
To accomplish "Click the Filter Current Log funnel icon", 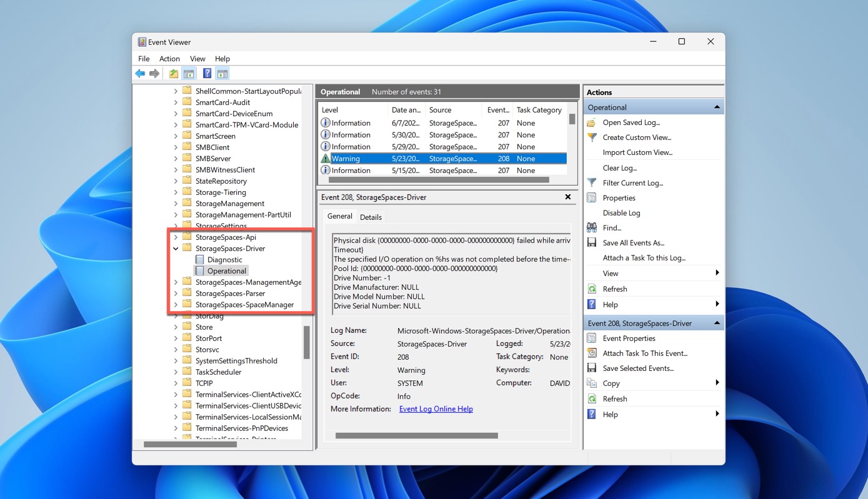I will click(x=592, y=183).
